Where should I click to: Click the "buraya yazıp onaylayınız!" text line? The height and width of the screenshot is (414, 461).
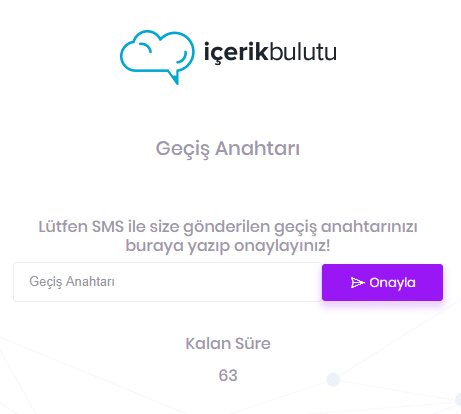tap(228, 246)
